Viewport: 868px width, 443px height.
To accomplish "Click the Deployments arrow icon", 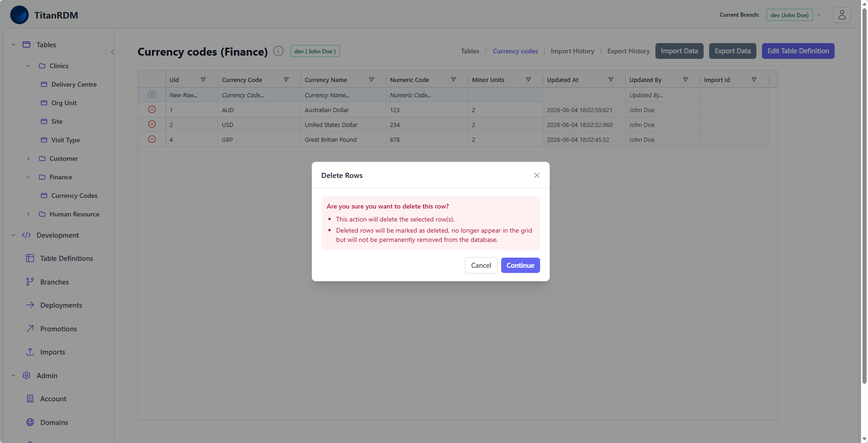I will pos(30,305).
